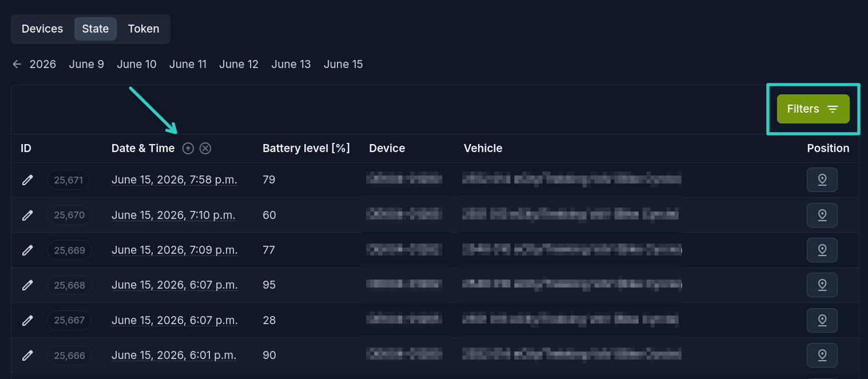Show map position for record 25,666
The height and width of the screenshot is (379, 868).
click(822, 355)
